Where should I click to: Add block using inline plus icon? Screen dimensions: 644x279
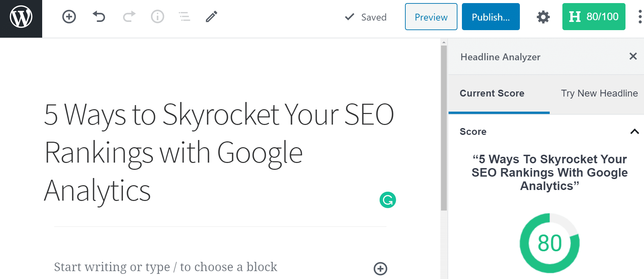click(380, 269)
